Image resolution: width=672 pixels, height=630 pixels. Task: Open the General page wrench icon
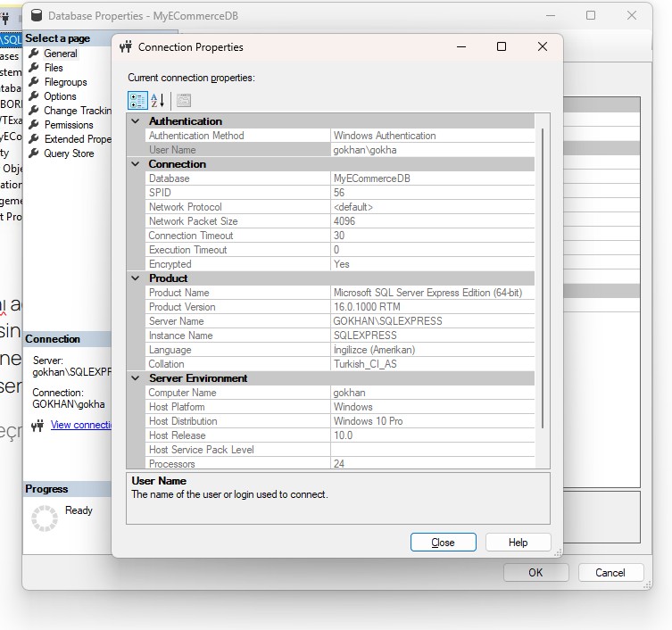(x=34, y=54)
